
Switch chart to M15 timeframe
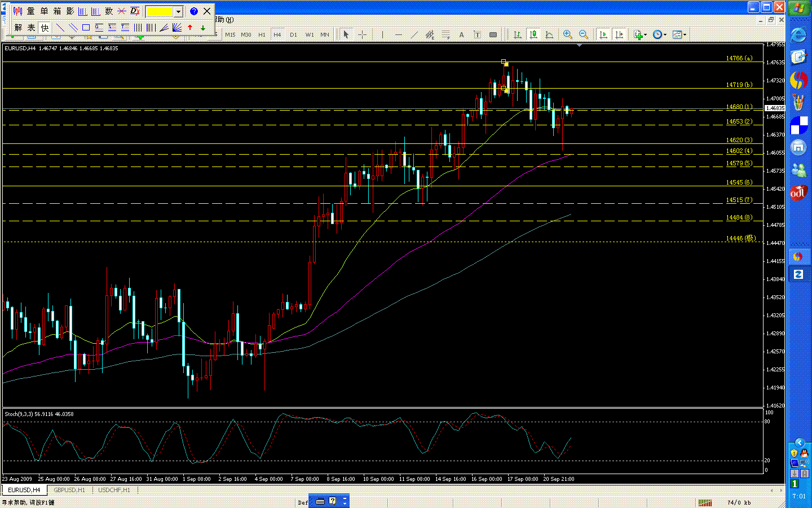230,35
